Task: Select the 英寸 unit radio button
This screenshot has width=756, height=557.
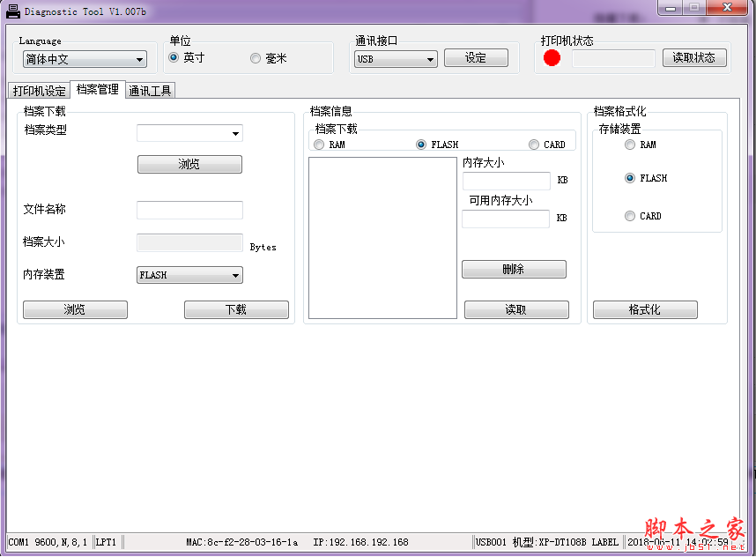Action: [174, 57]
